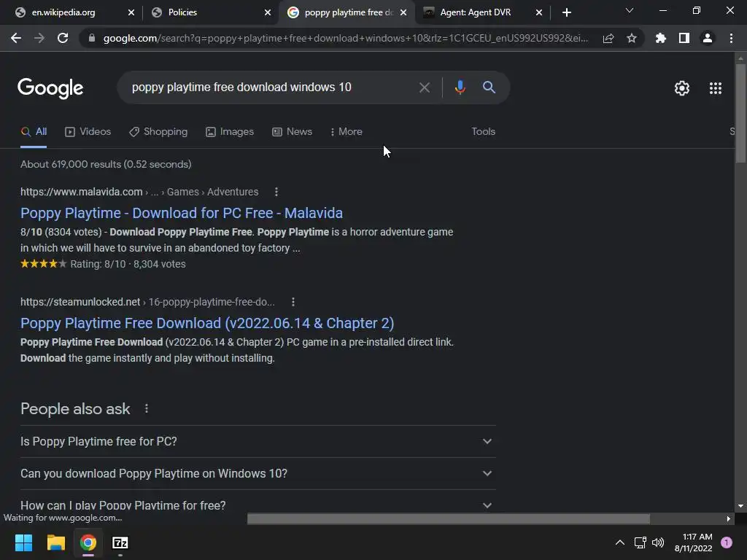This screenshot has height=560, width=747.
Task: Click the Chrome taskbar icon
Action: coord(88,542)
